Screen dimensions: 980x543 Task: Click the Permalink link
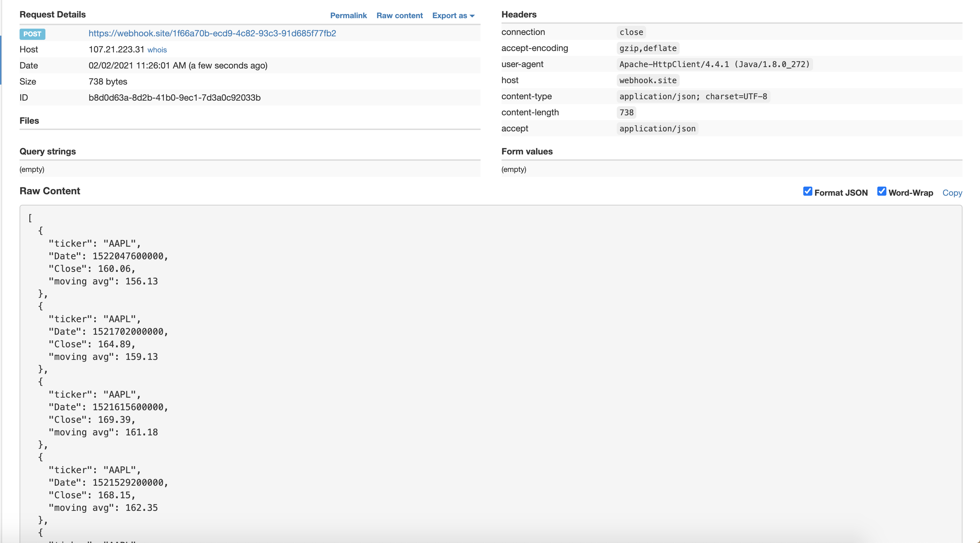(x=348, y=16)
